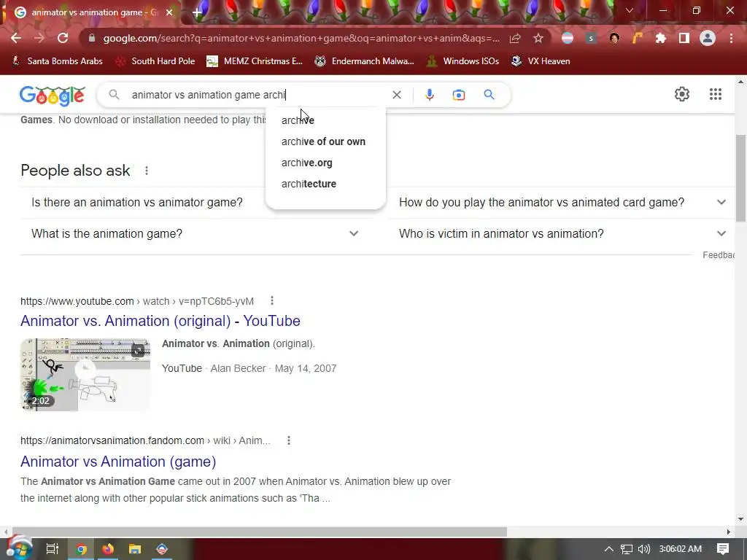Viewport: 747px width, 560px height.
Task: Open a new browser tab
Action: [197, 12]
